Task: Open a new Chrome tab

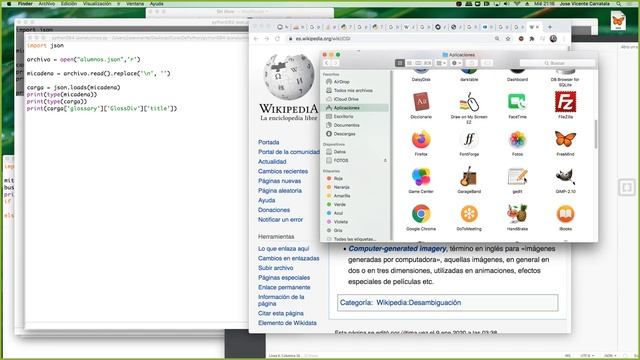Action: (x=550, y=27)
